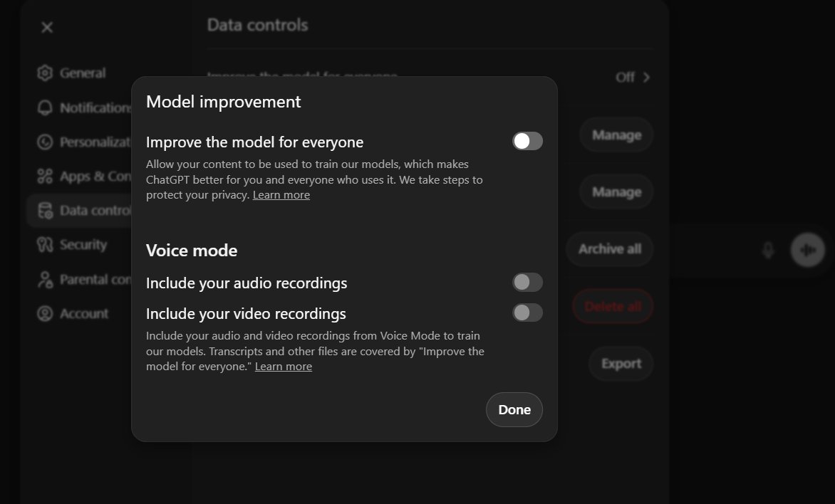Click the Archive all button

coord(610,249)
